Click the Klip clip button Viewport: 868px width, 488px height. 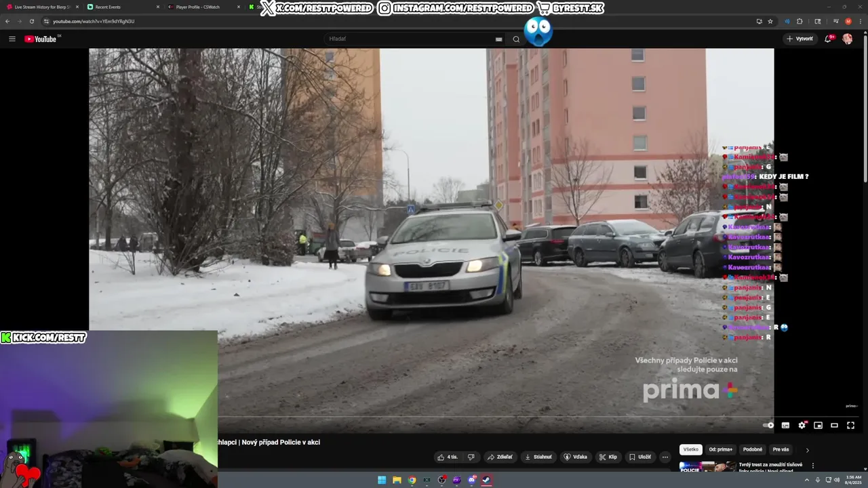click(608, 457)
